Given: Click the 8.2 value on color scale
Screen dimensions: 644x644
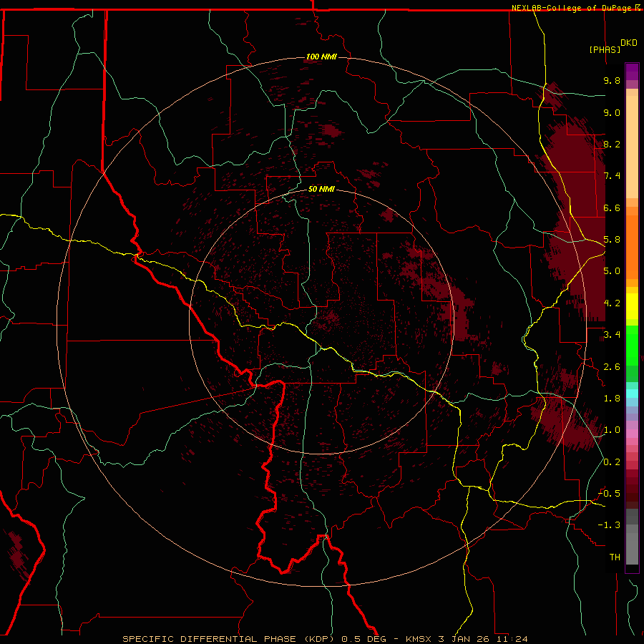Looking at the screenshot, I should click(612, 144).
